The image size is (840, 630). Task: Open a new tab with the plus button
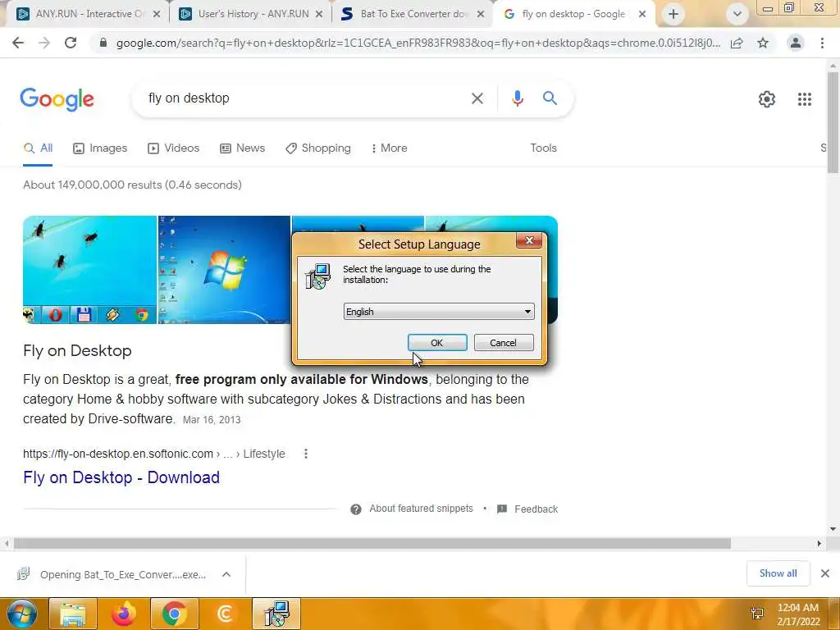(x=673, y=14)
